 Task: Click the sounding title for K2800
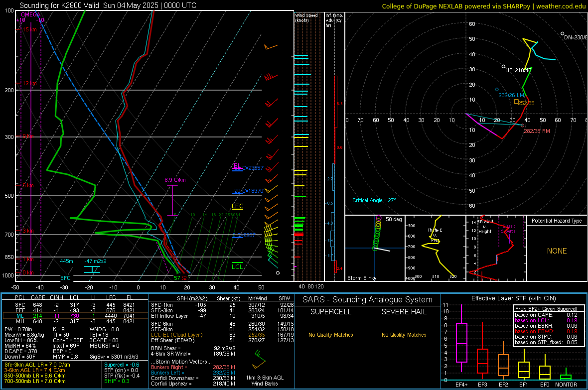108,5
